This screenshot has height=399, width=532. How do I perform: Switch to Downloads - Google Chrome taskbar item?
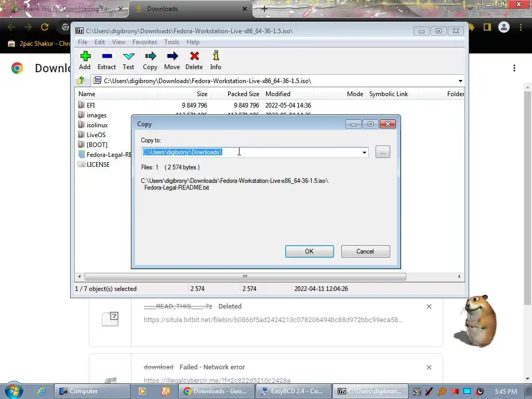[x=216, y=391]
